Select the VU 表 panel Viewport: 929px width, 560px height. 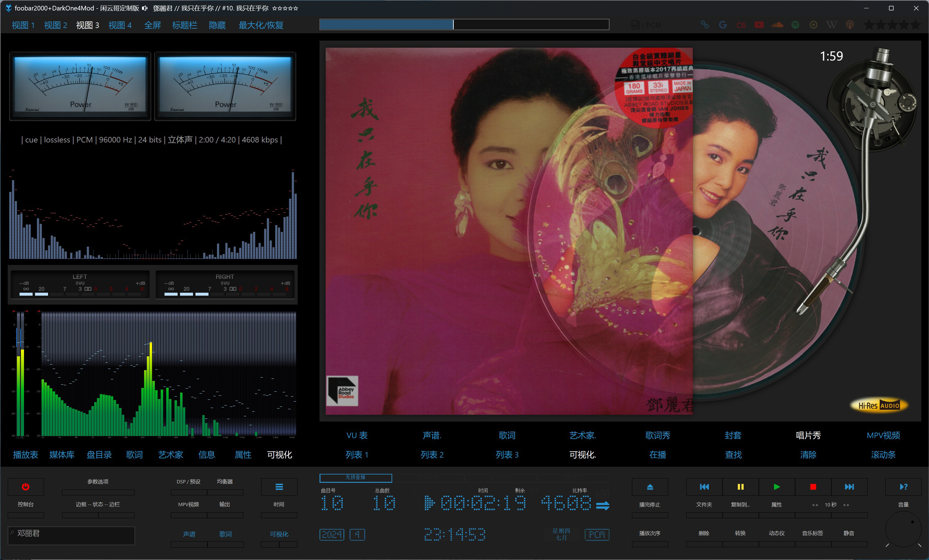coord(357,435)
